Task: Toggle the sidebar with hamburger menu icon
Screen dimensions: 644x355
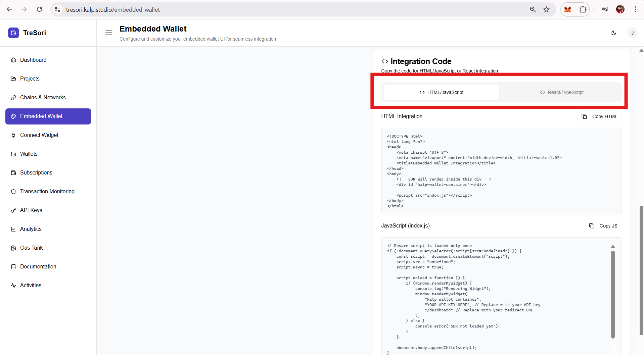Action: coord(109,33)
